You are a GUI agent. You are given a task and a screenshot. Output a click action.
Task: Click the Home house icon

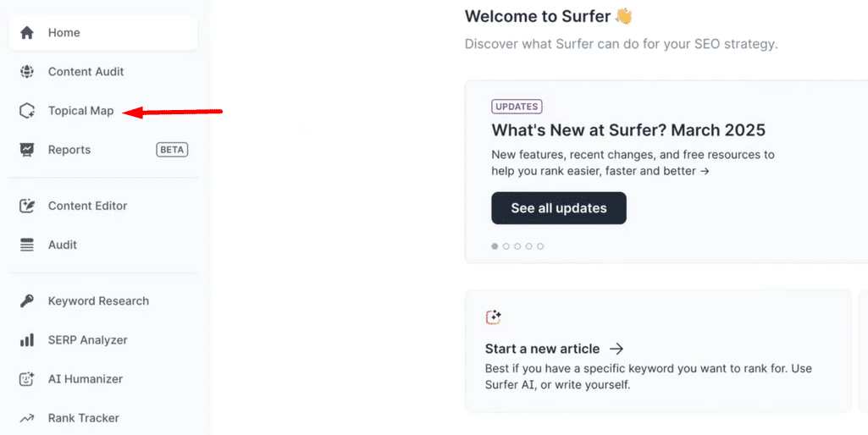(27, 33)
